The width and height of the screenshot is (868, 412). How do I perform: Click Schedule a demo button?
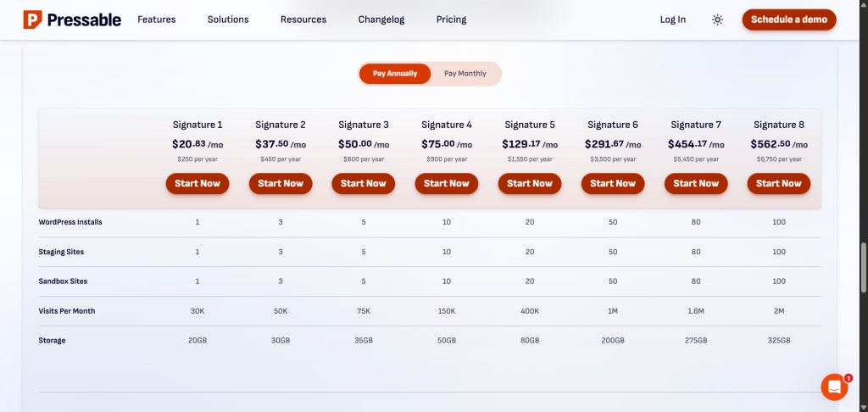click(789, 19)
